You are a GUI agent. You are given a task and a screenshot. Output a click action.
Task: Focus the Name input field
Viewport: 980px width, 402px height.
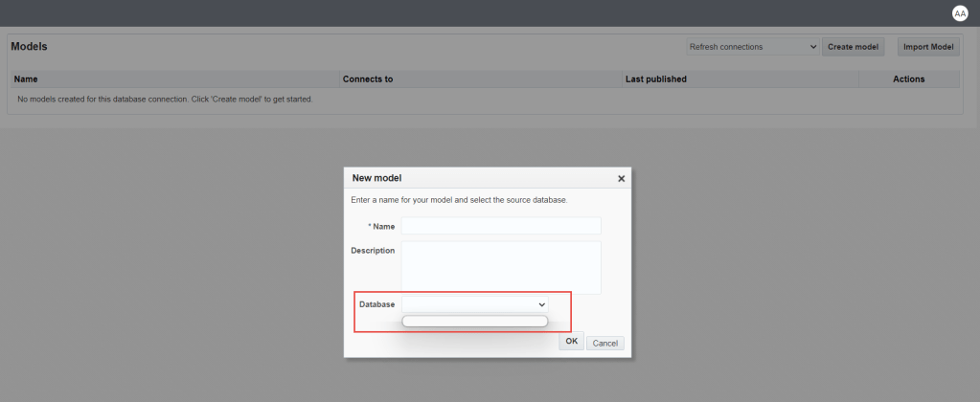coord(501,226)
